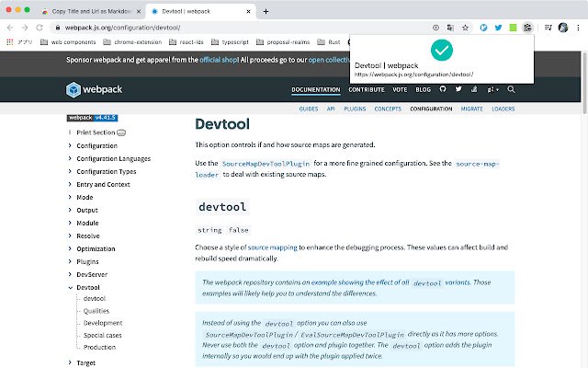Image resolution: width=588 pixels, height=368 pixels.
Task: Click the webpack logo
Action: 94,90
